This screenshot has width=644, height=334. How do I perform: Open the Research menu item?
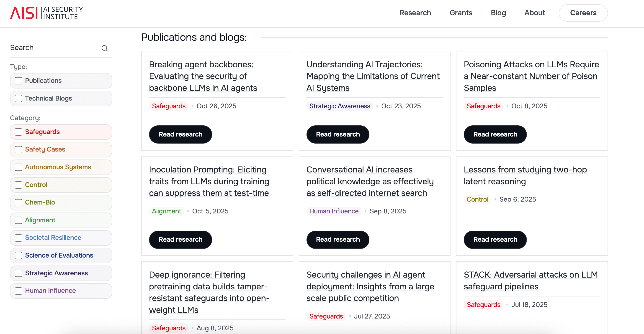coord(415,13)
